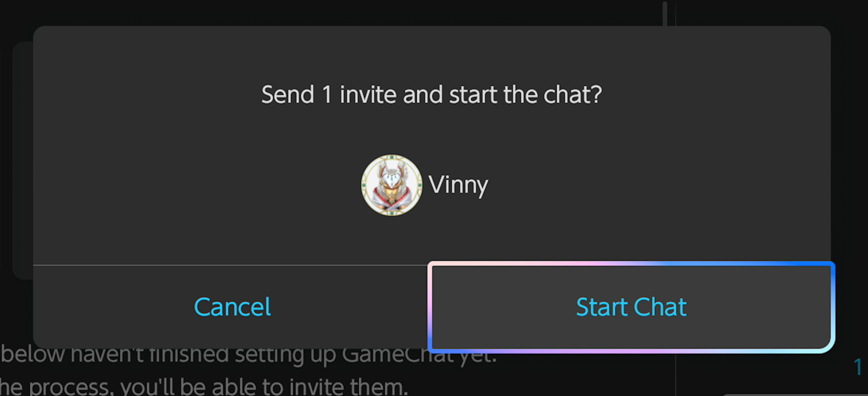Click the dimmed "able to invite them" text

click(x=293, y=386)
